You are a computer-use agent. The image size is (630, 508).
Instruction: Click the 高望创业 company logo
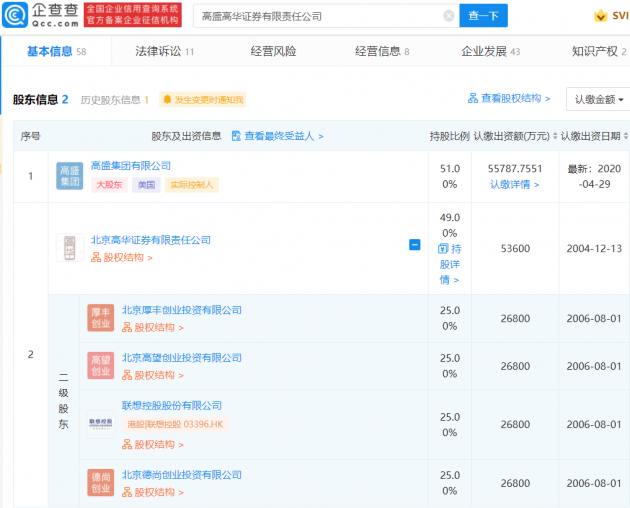(100, 365)
